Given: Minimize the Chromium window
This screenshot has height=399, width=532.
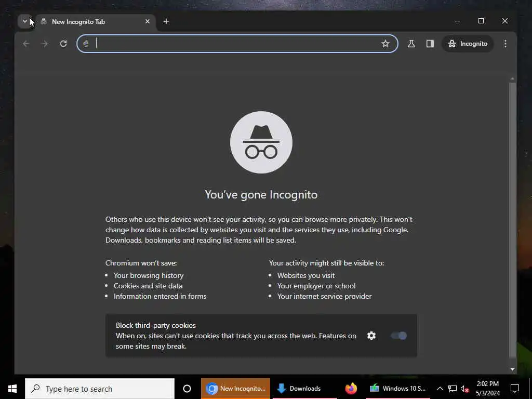Looking at the screenshot, I should [x=457, y=21].
